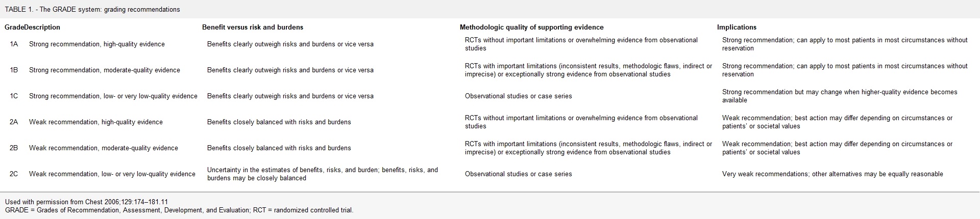The height and width of the screenshot is (219, 980).
Task: Click the "Benefit versus risk and burdens" header
Action: (253, 28)
